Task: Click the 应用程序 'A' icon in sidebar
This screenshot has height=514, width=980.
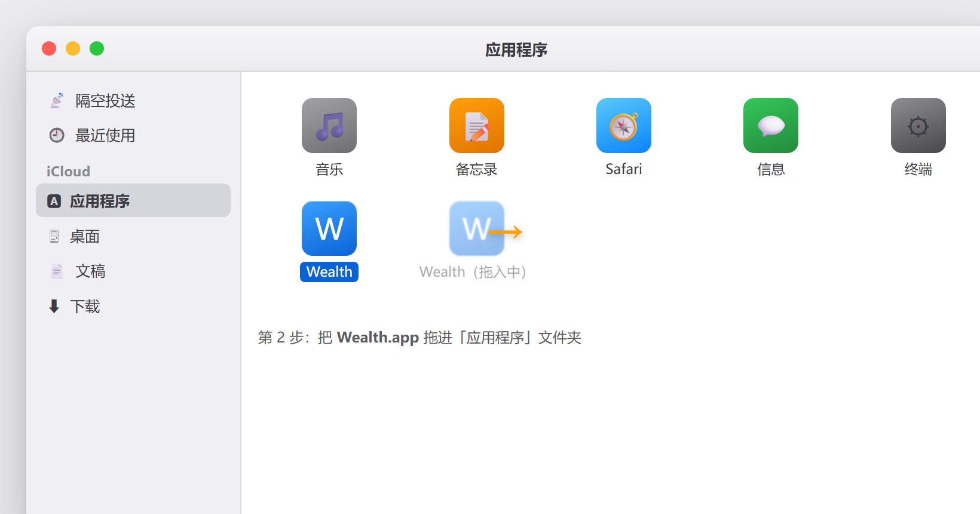Action: [x=54, y=201]
